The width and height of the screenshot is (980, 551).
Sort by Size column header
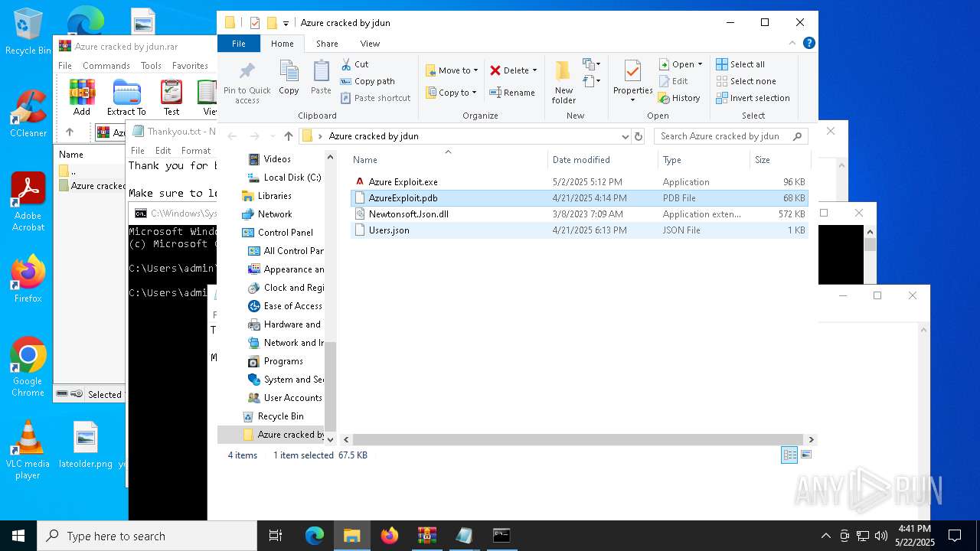coord(780,160)
